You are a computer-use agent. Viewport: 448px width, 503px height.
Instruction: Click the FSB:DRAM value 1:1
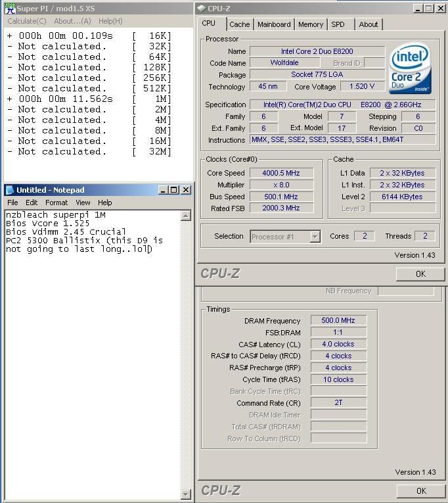tap(338, 332)
